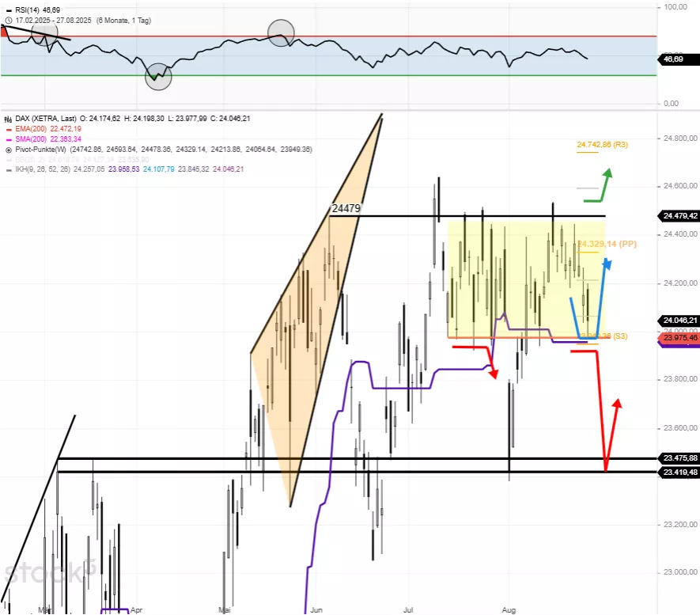Click the SMA(200) 22.363,34 legend entry
The height and width of the screenshot is (615, 700).
pyautogui.click(x=48, y=139)
